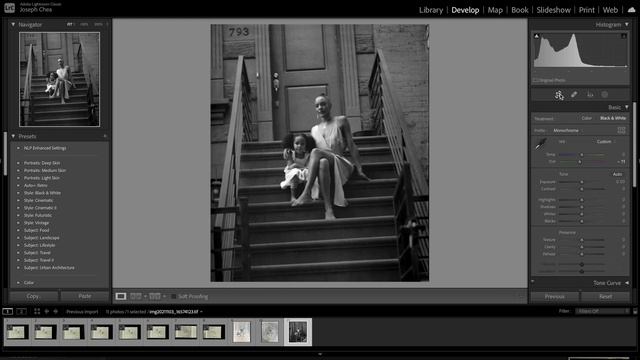Image resolution: width=640 pixels, height=360 pixels.
Task: Click the Clarity slider handle
Action: pos(582,247)
